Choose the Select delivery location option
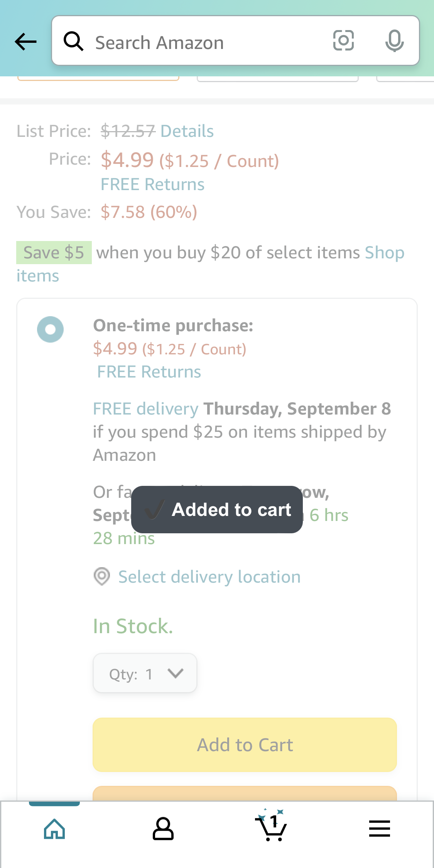The width and height of the screenshot is (434, 868). tap(209, 577)
